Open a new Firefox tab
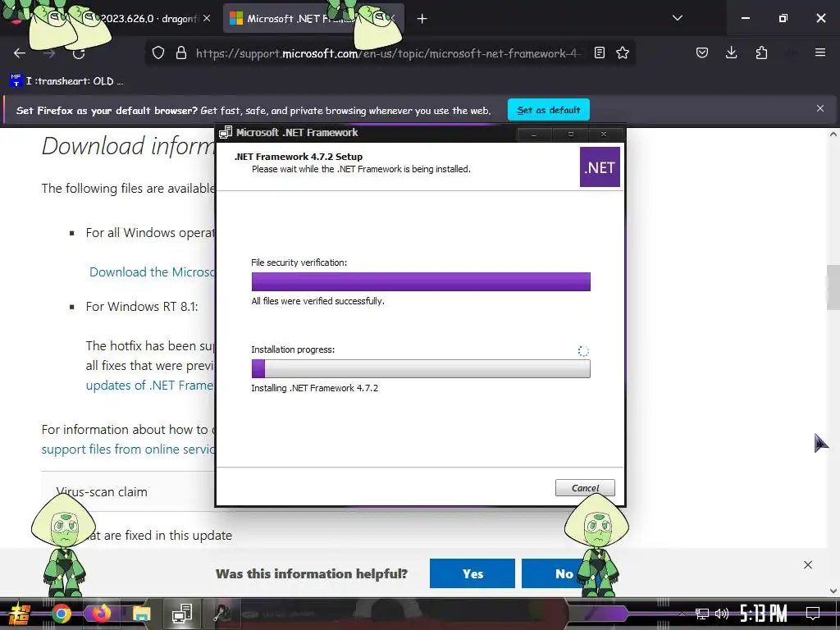Viewport: 840px width, 630px height. [x=422, y=19]
